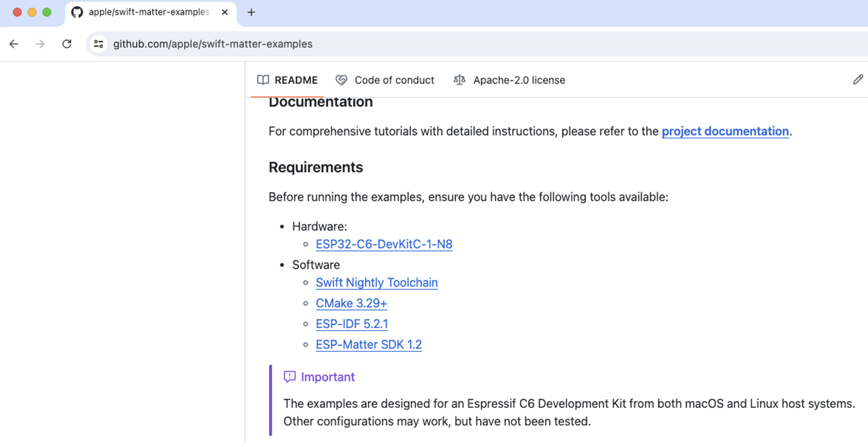Open the project documentation link
Viewport: 868px width, 447px height.
pos(725,131)
